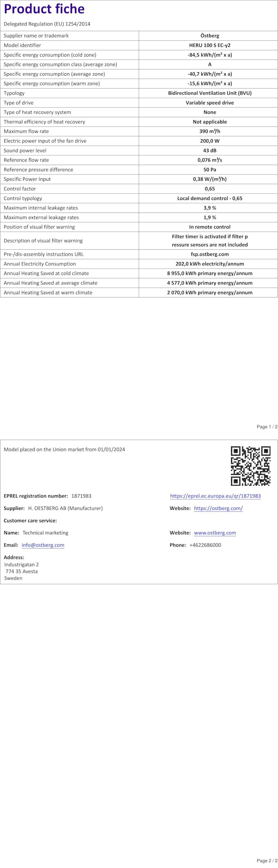Select address line '774 35 Avesta'
Image resolution: width=278 pixels, height=868 pixels.
point(21,571)
